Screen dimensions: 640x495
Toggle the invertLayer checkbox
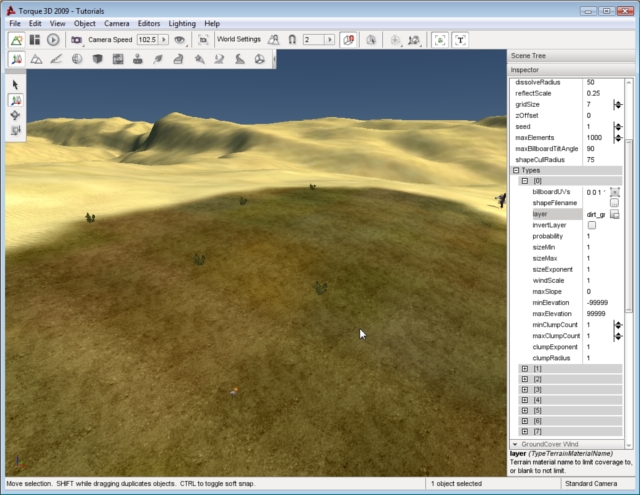pos(591,225)
